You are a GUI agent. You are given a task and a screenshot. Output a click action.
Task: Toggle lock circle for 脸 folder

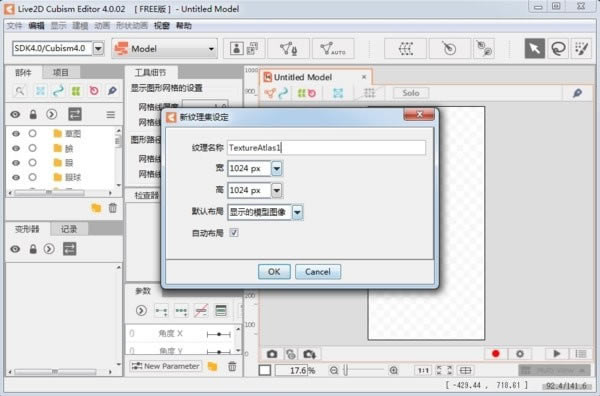point(33,148)
